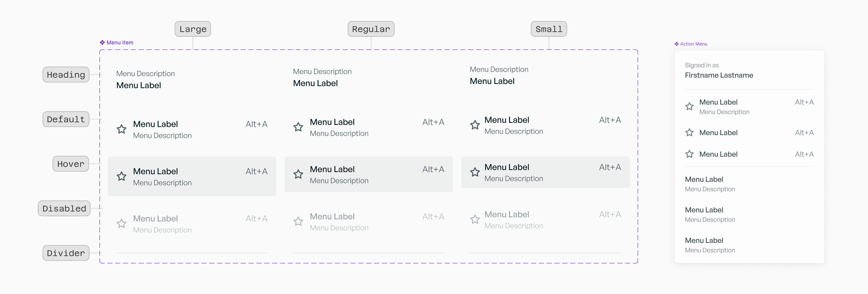Click the star icon in the Regular Hover item
The width and height of the screenshot is (868, 294).
pos(298,174)
